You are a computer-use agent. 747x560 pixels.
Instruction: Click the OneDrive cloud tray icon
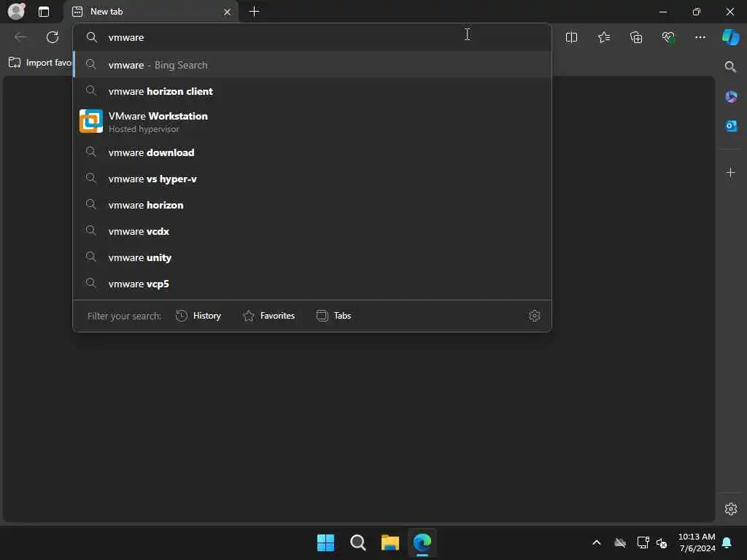coord(620,542)
